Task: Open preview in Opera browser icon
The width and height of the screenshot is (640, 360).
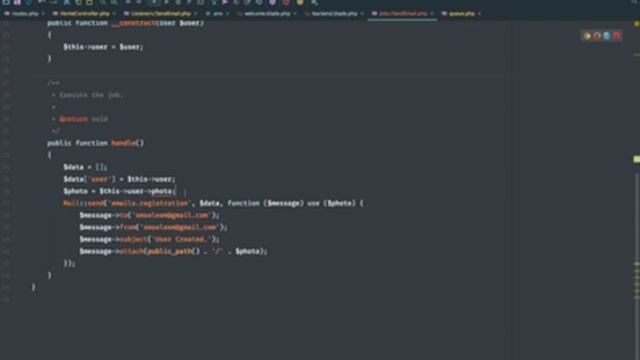Action: click(x=616, y=36)
